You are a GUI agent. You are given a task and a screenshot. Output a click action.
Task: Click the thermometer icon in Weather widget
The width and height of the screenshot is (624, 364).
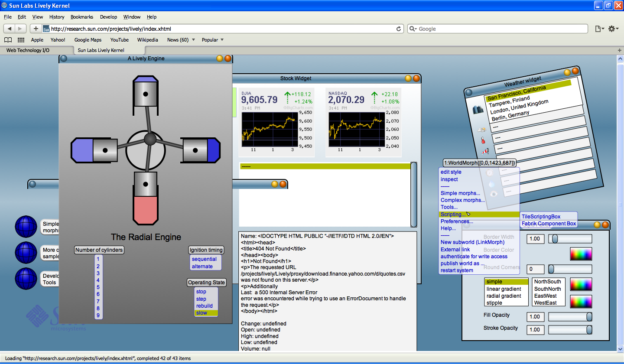pyautogui.click(x=483, y=140)
